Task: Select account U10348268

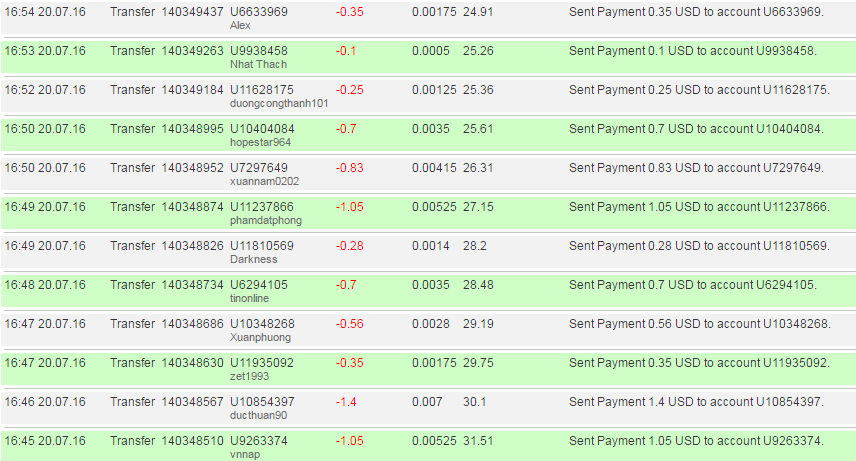Action: click(x=262, y=324)
